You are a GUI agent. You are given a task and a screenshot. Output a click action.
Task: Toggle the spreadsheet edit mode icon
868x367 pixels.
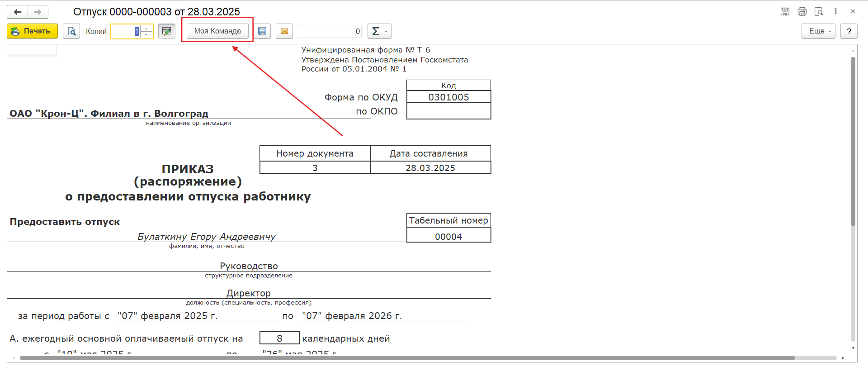tap(167, 31)
